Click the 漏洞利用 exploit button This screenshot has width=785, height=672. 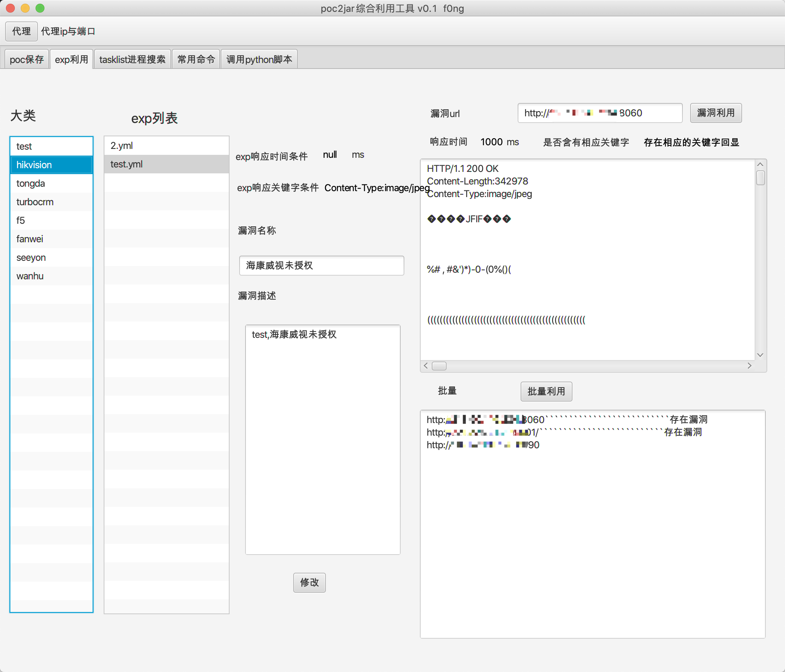(x=715, y=113)
